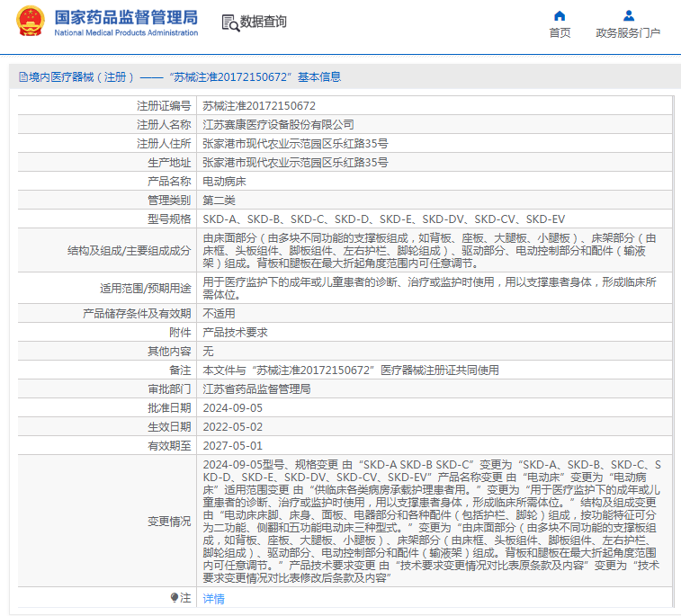Click attachment value 产品技术要求
The height and width of the screenshot is (616, 681).
tap(235, 333)
